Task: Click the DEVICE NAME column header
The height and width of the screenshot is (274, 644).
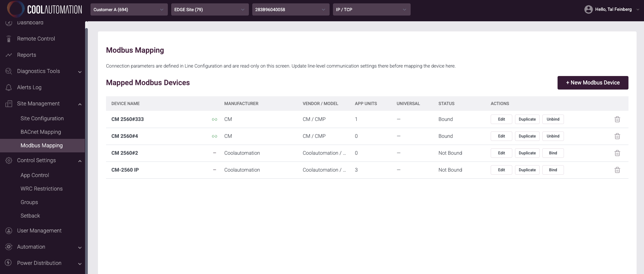Action: pyautogui.click(x=126, y=104)
